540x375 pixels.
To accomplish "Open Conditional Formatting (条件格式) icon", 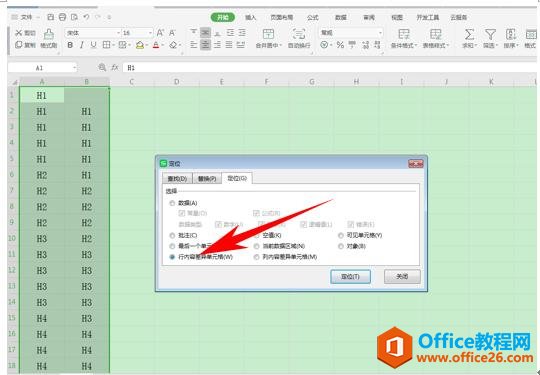I will coord(403,34).
